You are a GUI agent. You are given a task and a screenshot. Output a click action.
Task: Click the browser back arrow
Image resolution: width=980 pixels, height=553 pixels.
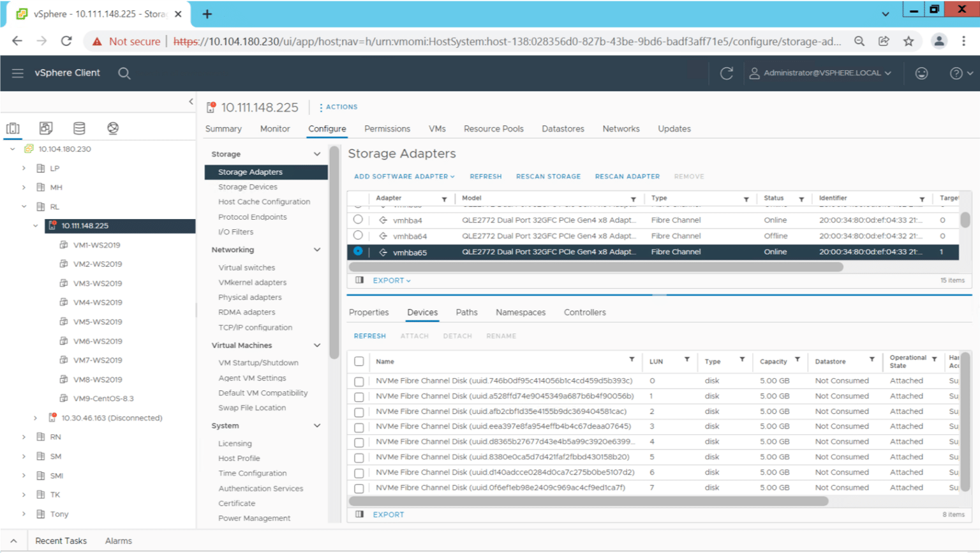pos(17,41)
